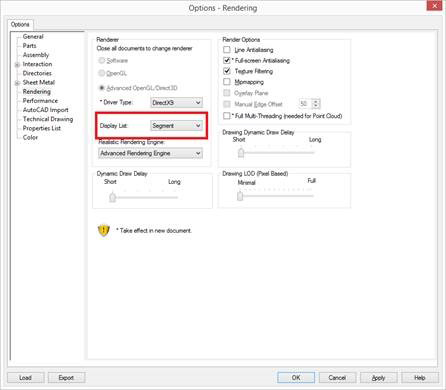This screenshot has height=390, width=446.
Task: Select Rendering in options tree
Action: pos(37,92)
